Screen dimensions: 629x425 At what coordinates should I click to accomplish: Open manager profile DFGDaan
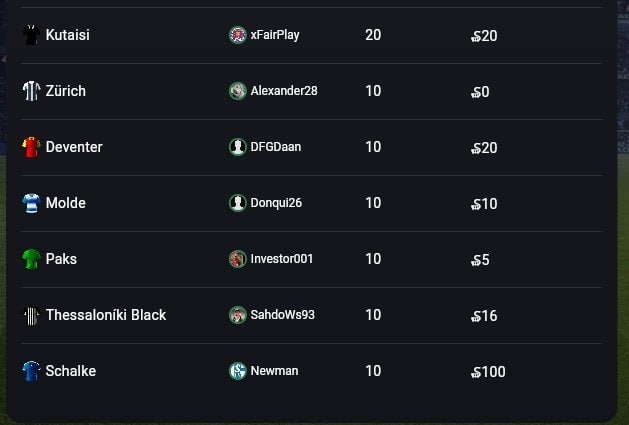click(x=275, y=147)
